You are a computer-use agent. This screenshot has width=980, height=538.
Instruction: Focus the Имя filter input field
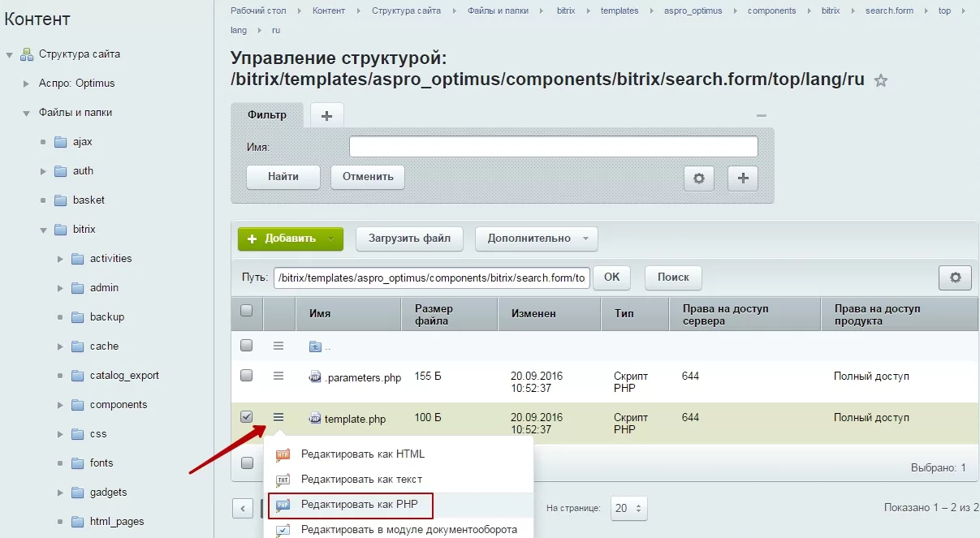(554, 147)
